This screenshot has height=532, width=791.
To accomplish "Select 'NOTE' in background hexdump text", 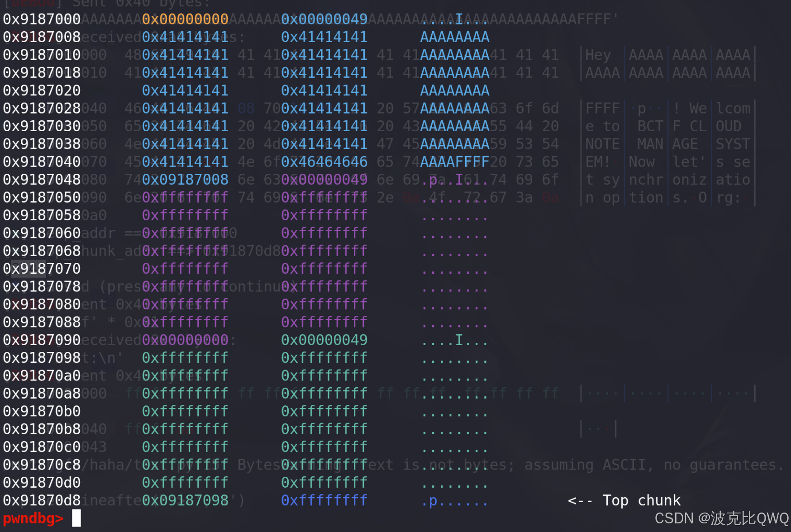I will (602, 144).
